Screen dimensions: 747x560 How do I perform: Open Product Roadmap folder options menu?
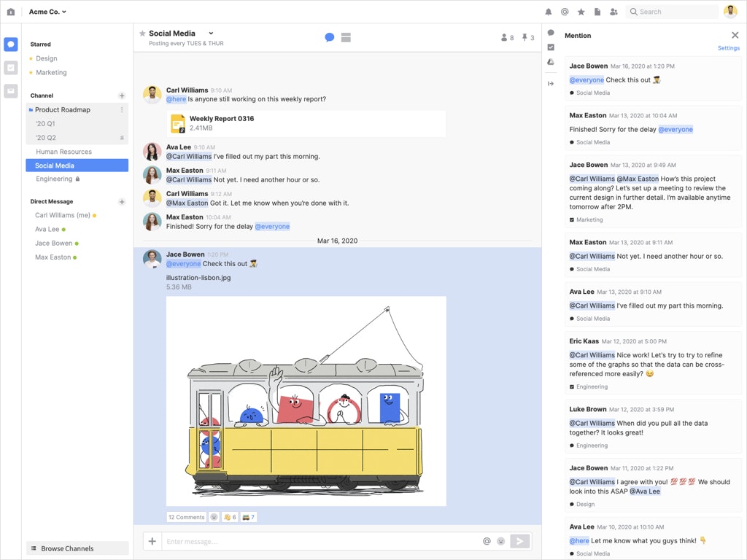coord(122,110)
